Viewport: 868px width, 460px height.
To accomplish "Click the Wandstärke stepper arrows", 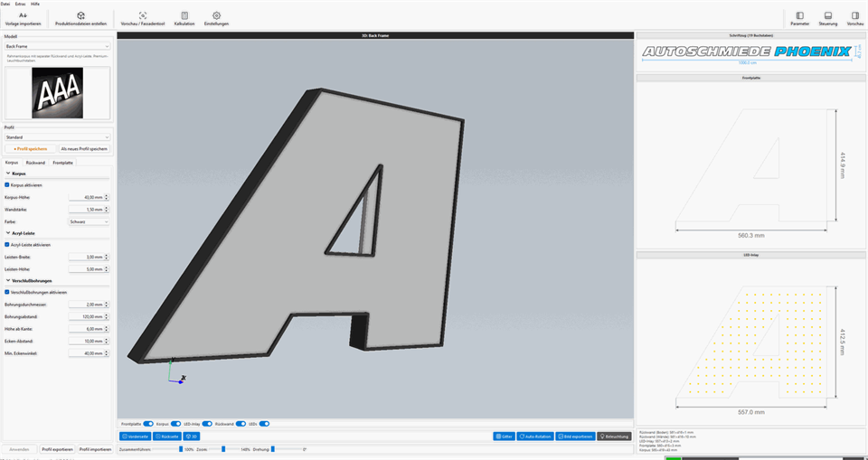I will point(107,210).
